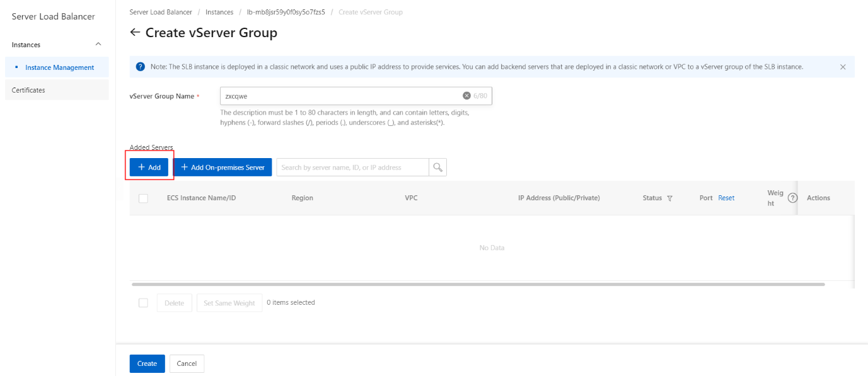
Task: Click the back arrow beside Create vServer Group
Action: click(135, 33)
